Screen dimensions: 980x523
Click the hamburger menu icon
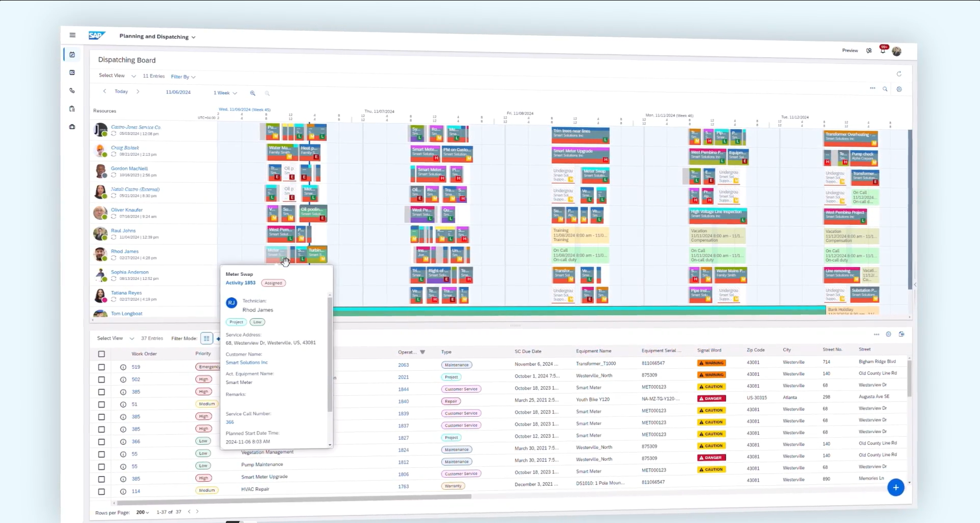pyautogui.click(x=73, y=35)
